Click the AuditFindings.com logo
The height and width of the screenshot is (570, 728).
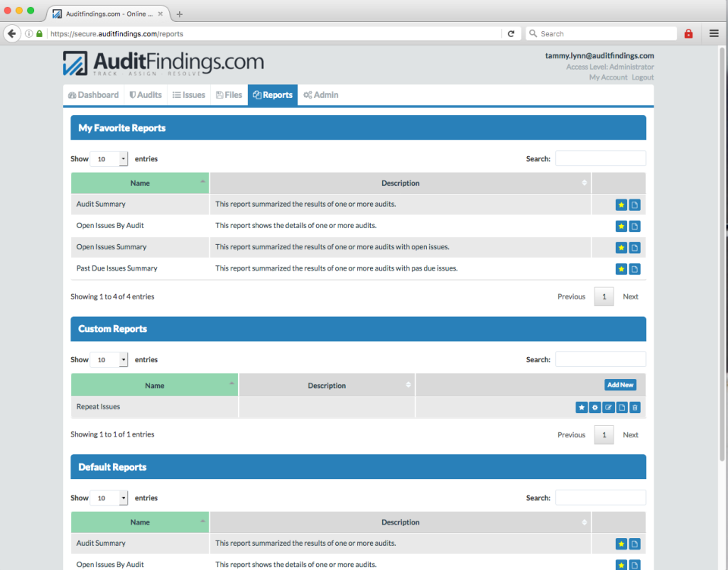click(x=163, y=64)
